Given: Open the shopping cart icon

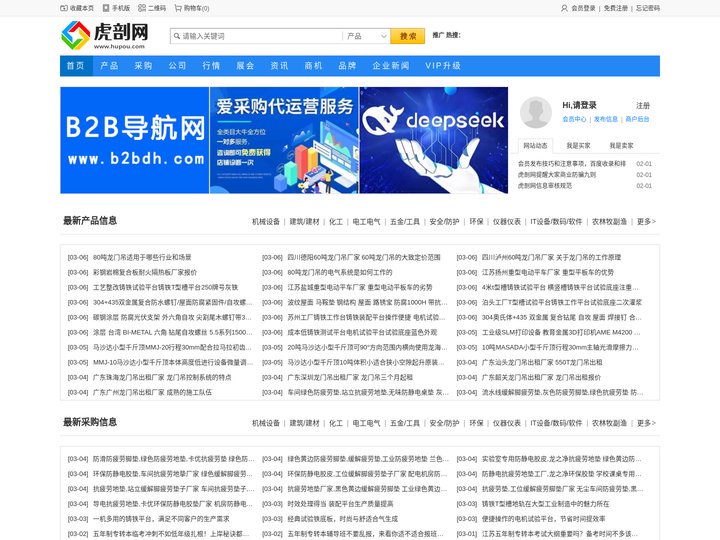Looking at the screenshot, I should coord(178,8).
